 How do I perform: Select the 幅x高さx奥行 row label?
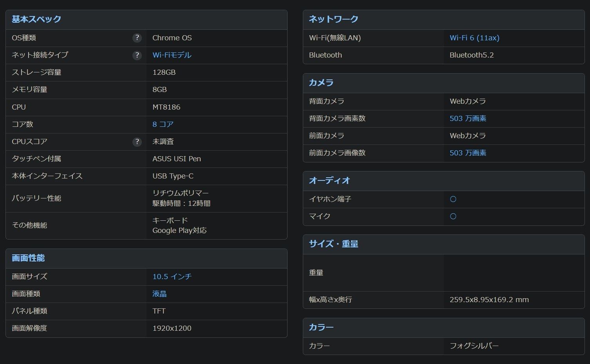(x=330, y=300)
